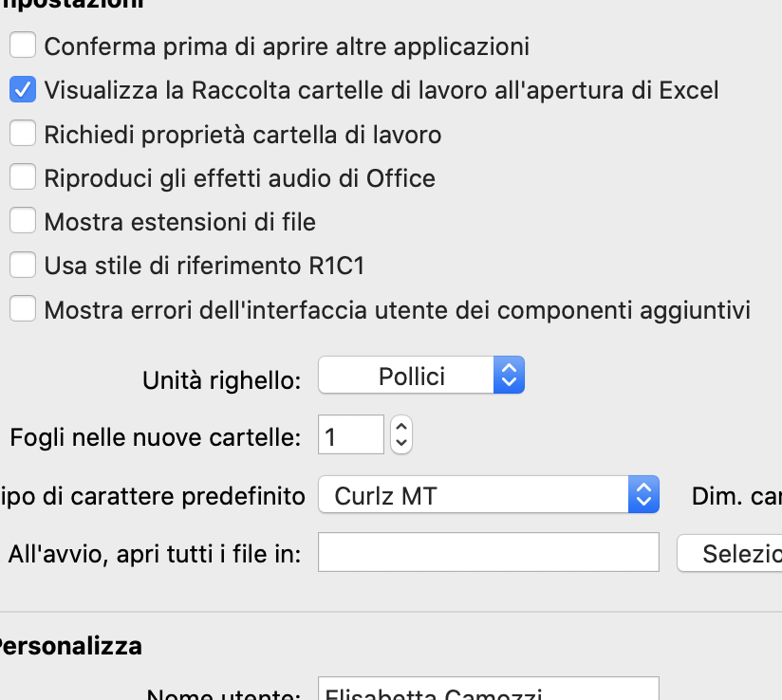Toggle Riproduci gli effetti audio di Office

[23, 177]
